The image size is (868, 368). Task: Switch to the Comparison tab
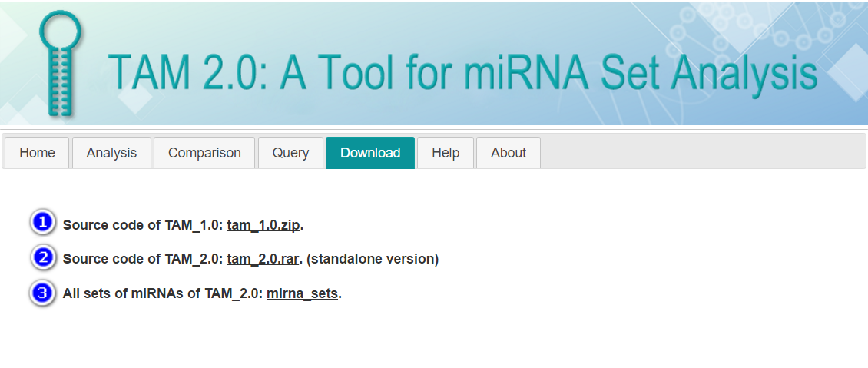tap(204, 153)
